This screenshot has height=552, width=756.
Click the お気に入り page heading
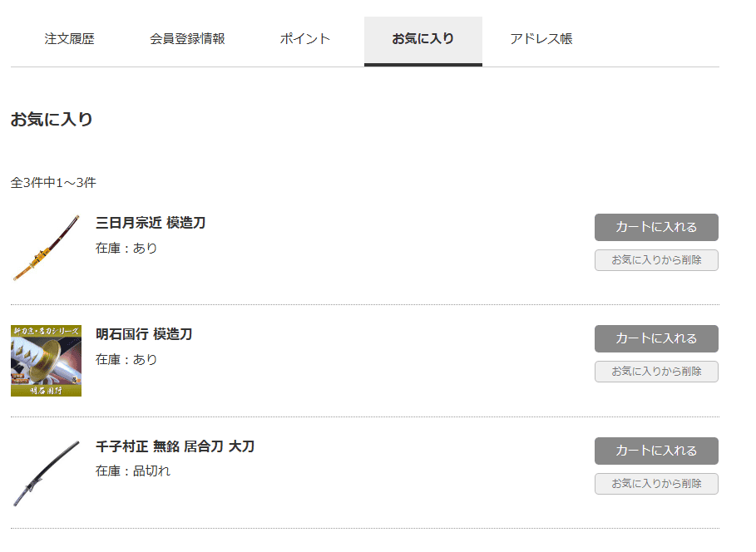(x=52, y=119)
